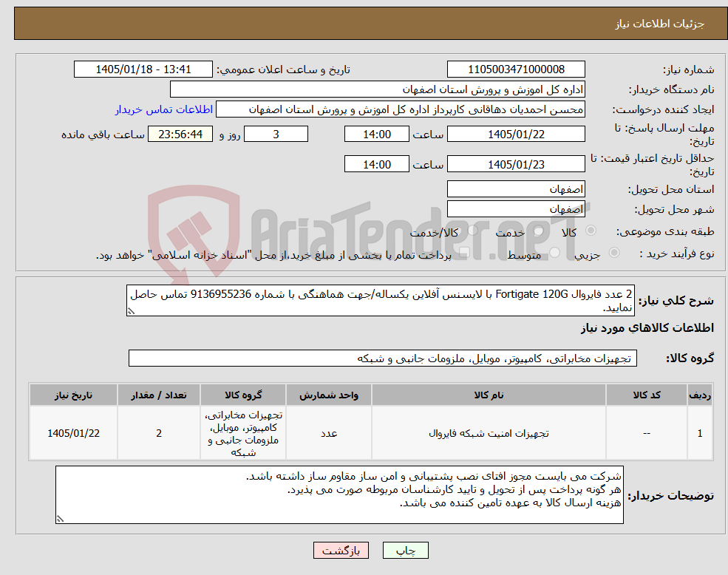This screenshot has height=575, width=728.
Task: Click resize handle of buyer notes textarea
Action: 60,520
